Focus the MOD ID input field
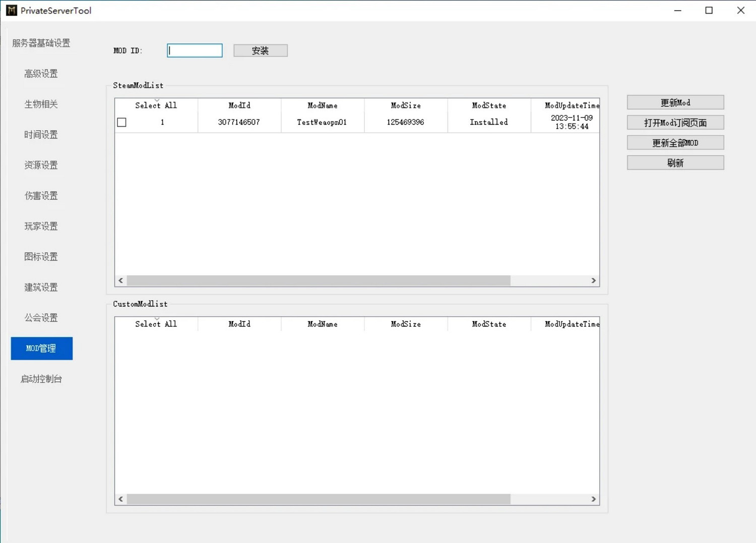 click(195, 50)
